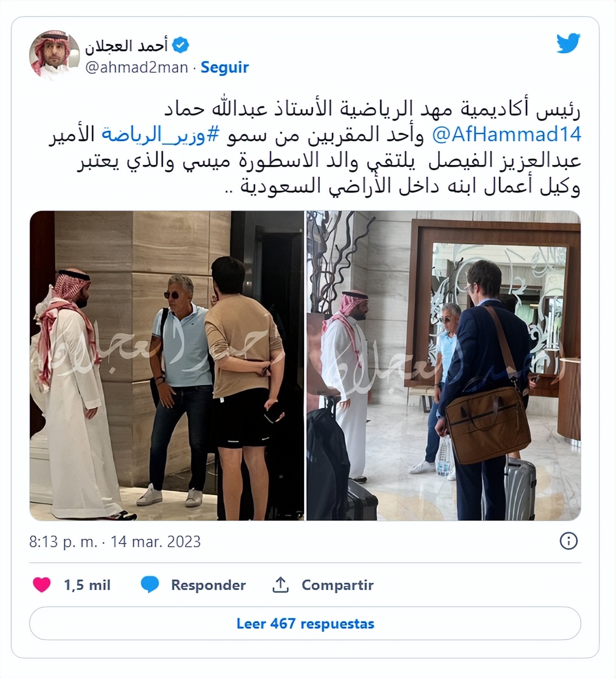The image size is (616, 678).
Task: Open the @ahmad2man handle
Action: 137,67
